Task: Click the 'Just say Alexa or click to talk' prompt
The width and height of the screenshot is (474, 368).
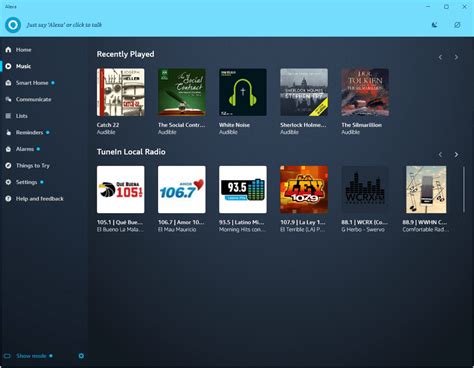Action: point(64,25)
